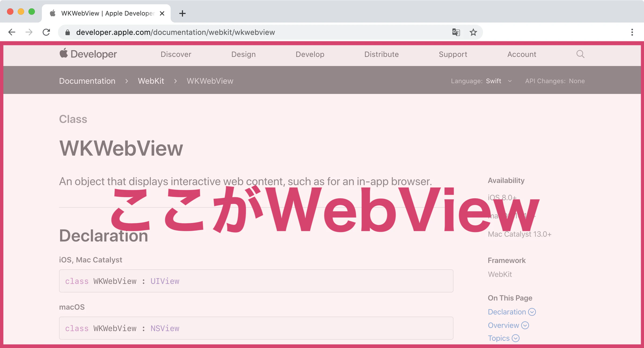644x348 pixels.
Task: Open the Swift language dropdown
Action: 500,81
